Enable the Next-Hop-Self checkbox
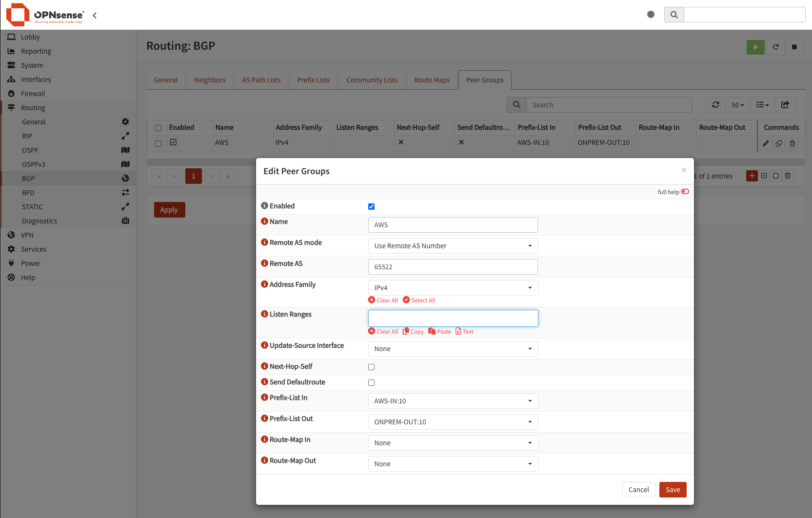The width and height of the screenshot is (812, 518). pos(372,367)
